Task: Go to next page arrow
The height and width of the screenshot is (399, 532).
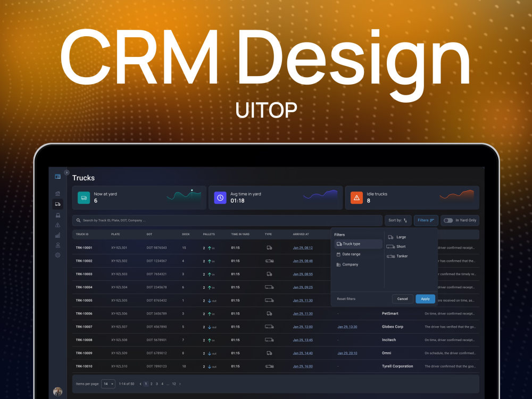Action: click(x=180, y=384)
